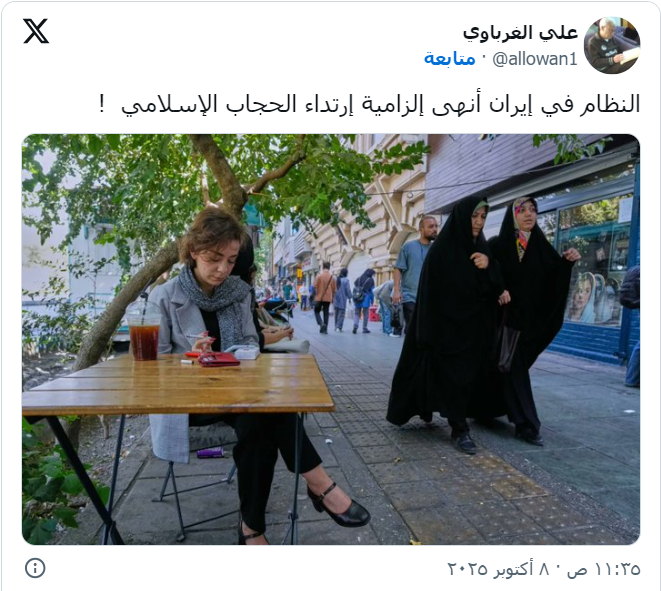661x591 pixels.
Task: Open the attached street photo
Action: tap(331, 339)
